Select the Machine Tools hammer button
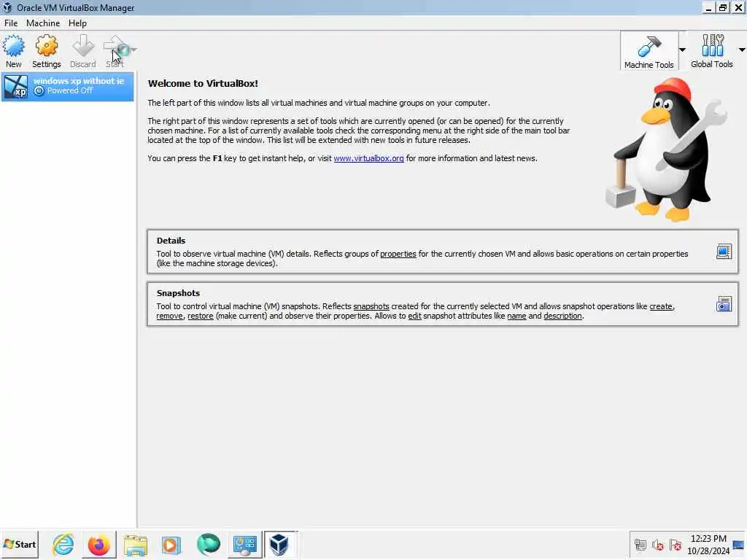747x560 pixels. [649, 52]
